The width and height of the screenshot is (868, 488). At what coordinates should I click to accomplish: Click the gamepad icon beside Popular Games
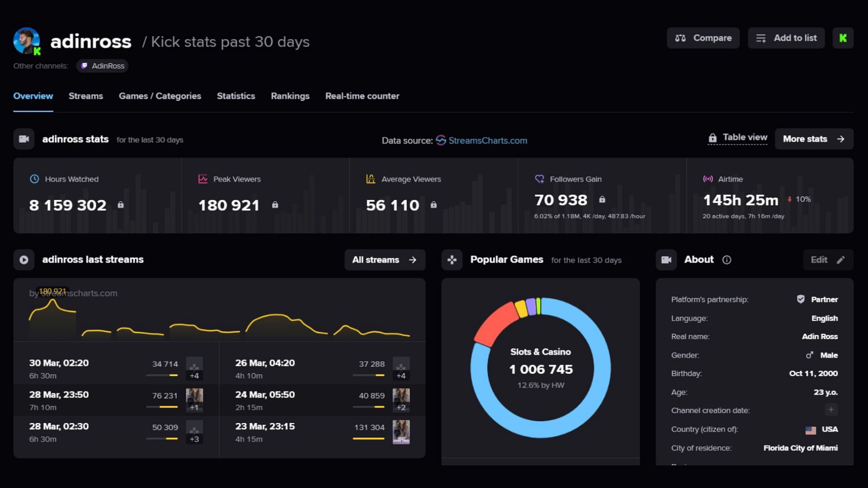452,260
